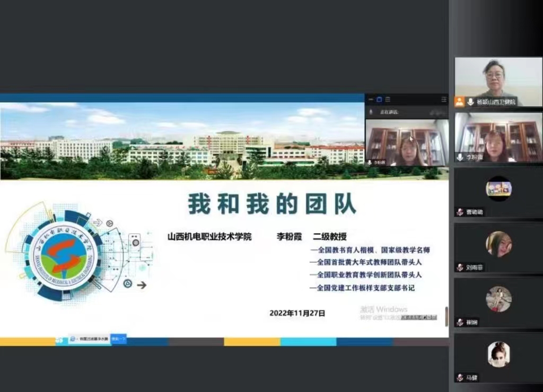This screenshot has height=392, width=543.
Task: Select the single-window layout icon in floating panel
Action: (379, 100)
